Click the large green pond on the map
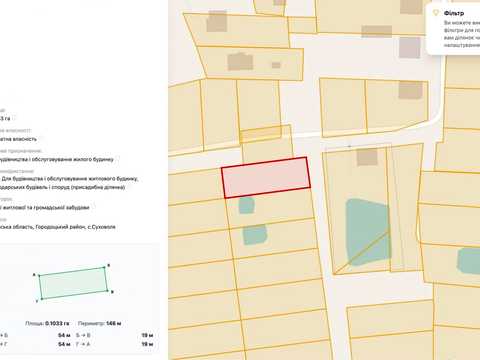 click(x=367, y=232)
